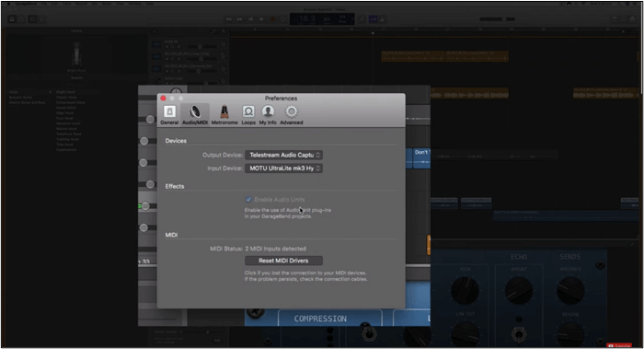This screenshot has height=349, width=644.
Task: Open the Loops preferences tab
Action: coord(248,115)
